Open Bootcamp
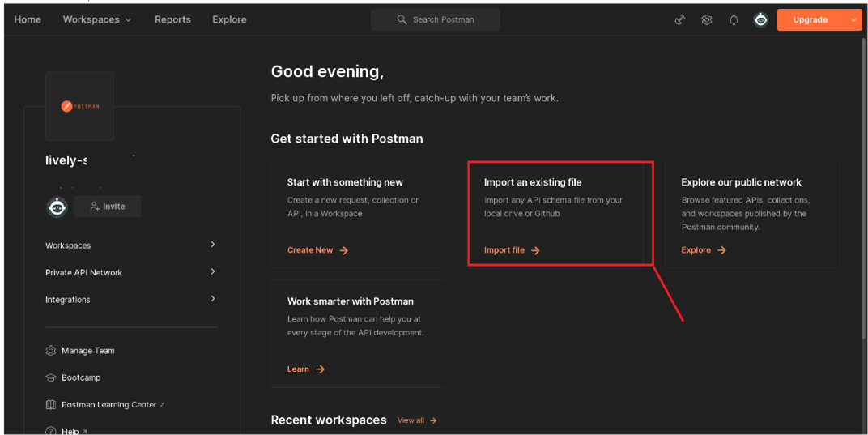Image resolution: width=868 pixels, height=435 pixels. [x=81, y=377]
